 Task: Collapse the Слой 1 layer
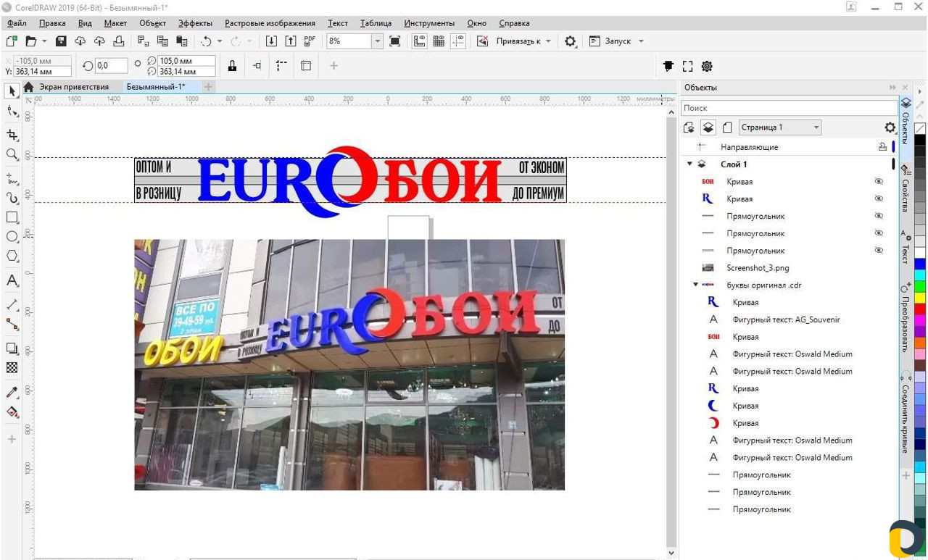689,164
